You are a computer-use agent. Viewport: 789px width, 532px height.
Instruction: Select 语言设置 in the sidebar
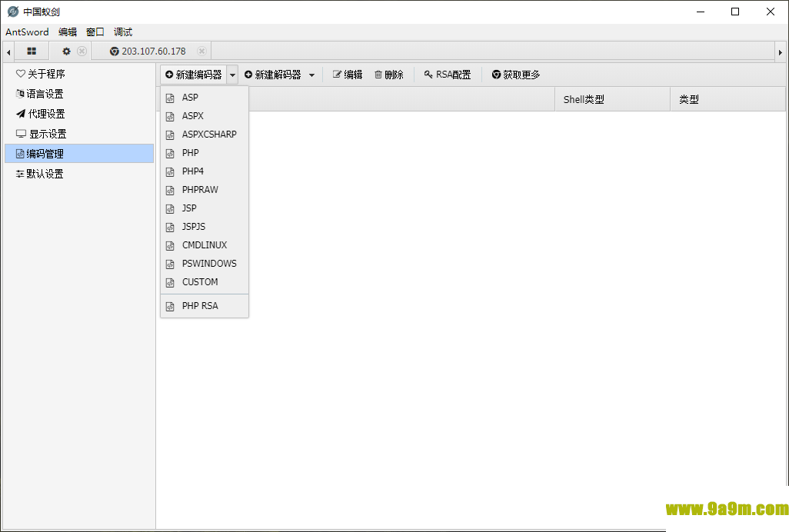coord(79,94)
